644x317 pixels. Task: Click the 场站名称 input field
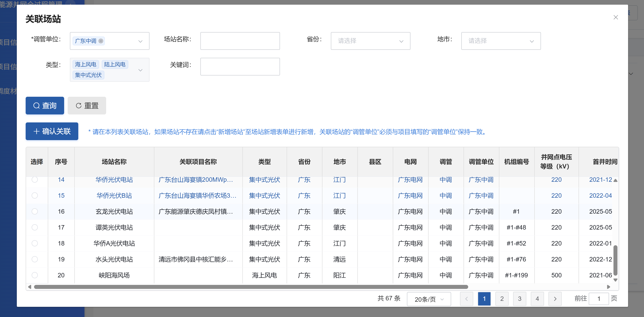(240, 41)
